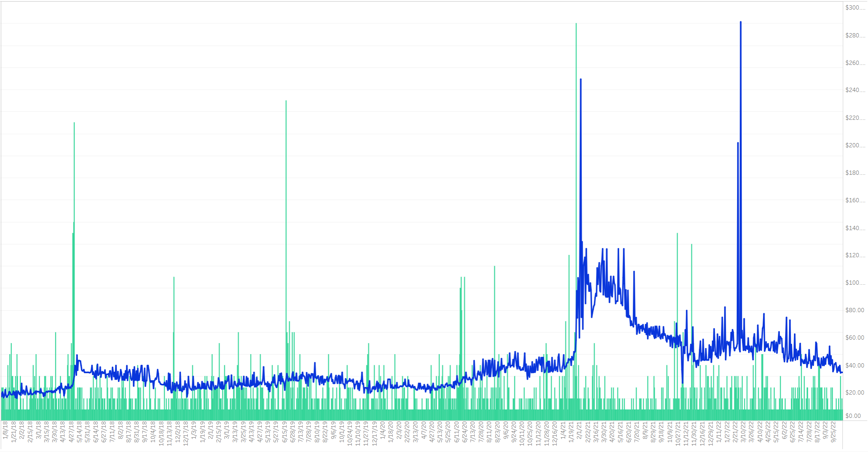Screen dimensions: 868x456
Task: Click the $20.00 axis label
Action: (855, 393)
